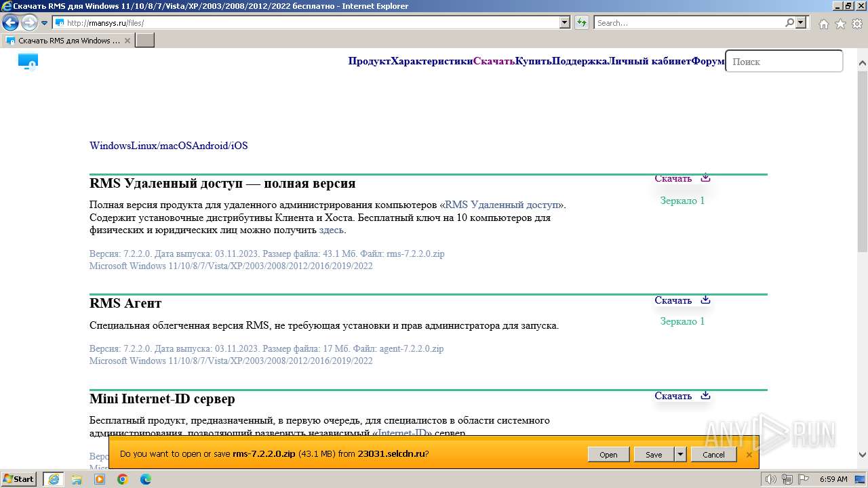The width and height of the screenshot is (868, 488).
Task: Click the browser Search box
Action: point(688,22)
